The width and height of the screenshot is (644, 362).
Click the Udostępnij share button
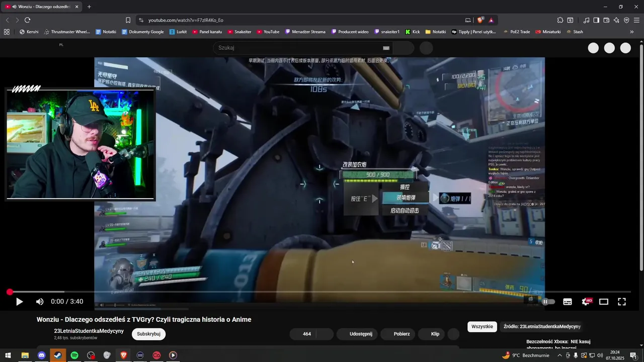click(356, 334)
